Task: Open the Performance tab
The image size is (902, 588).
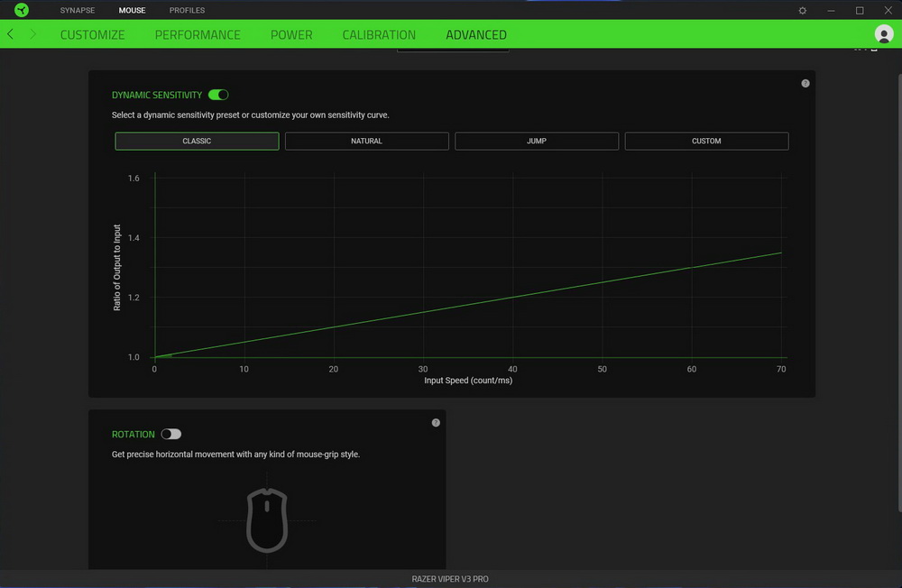Action: pos(198,34)
